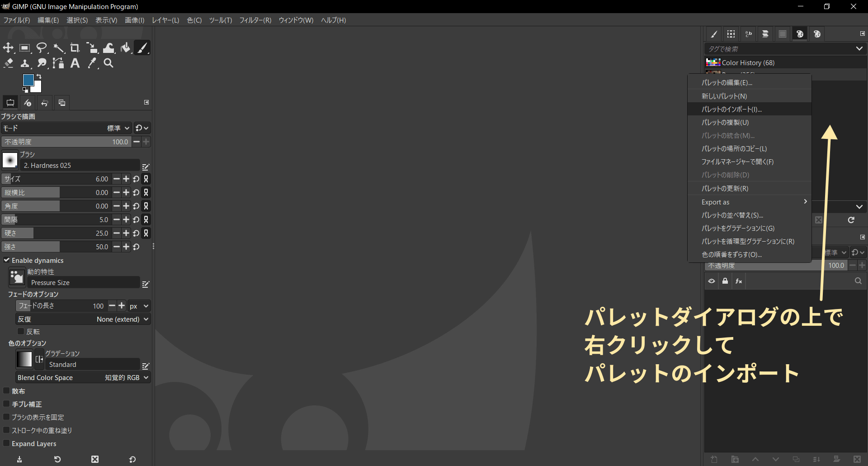Select the Eraser tool
The height and width of the screenshot is (466, 868).
(x=8, y=63)
